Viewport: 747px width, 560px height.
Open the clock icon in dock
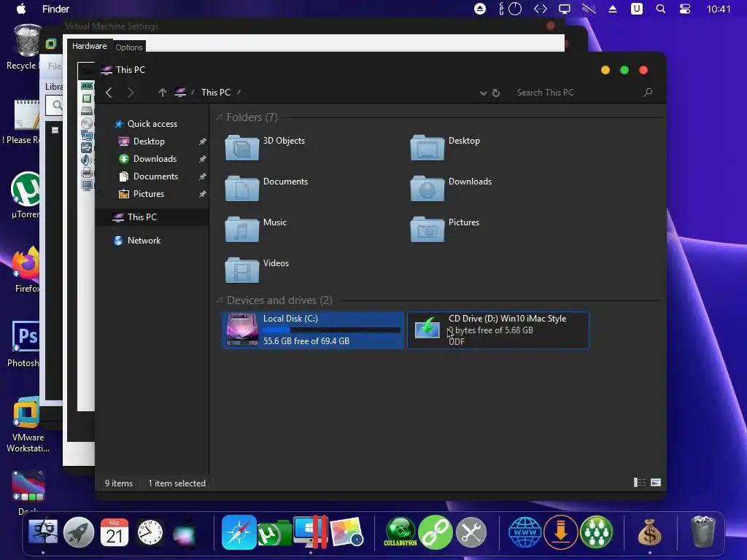[150, 532]
